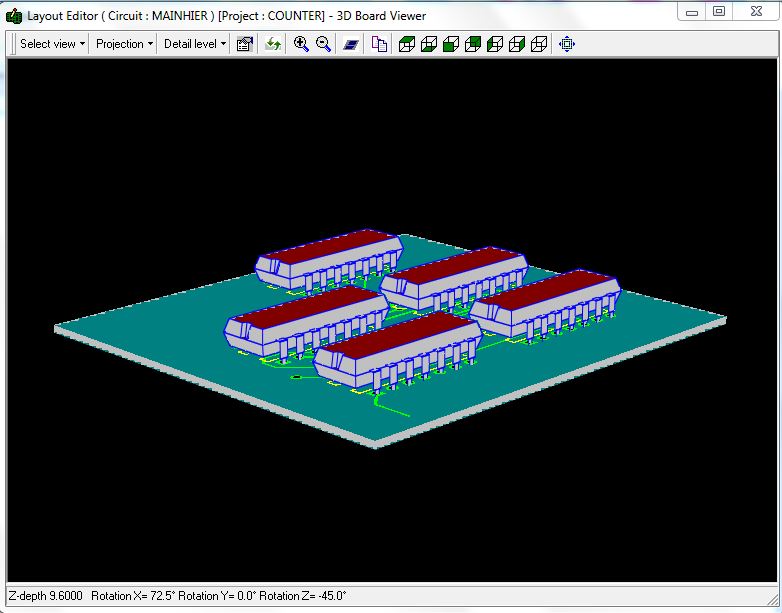Click the blue board plane icon
Viewport: 782px width, 613px height.
click(x=351, y=44)
